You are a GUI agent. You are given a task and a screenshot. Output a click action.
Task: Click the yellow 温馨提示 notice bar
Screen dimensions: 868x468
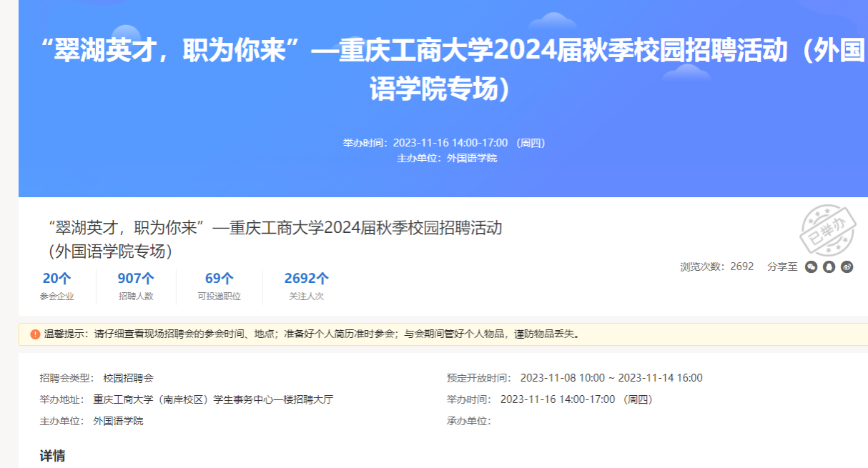(x=443, y=334)
